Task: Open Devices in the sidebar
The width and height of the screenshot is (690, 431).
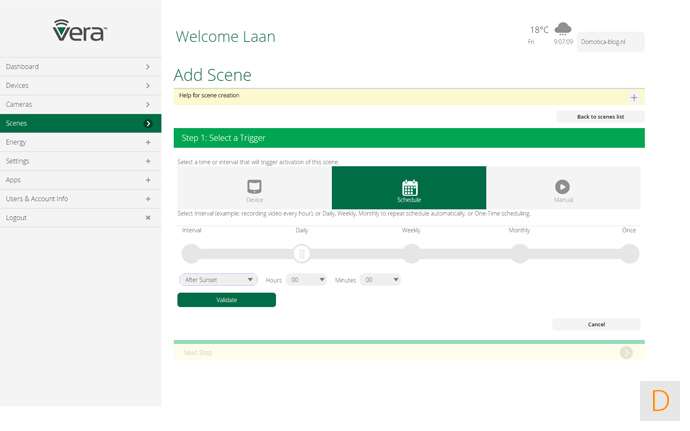Action: [x=80, y=85]
